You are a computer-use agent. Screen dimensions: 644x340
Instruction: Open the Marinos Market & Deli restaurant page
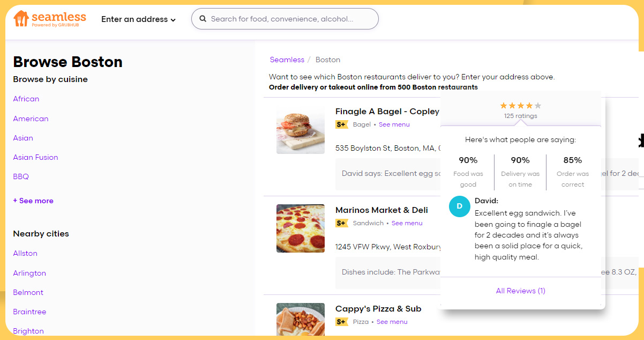(x=381, y=210)
